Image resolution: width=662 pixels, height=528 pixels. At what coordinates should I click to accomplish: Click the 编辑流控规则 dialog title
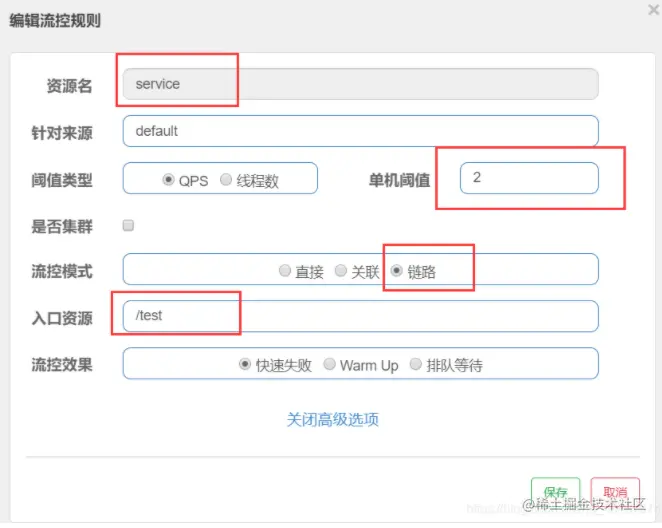(55, 20)
